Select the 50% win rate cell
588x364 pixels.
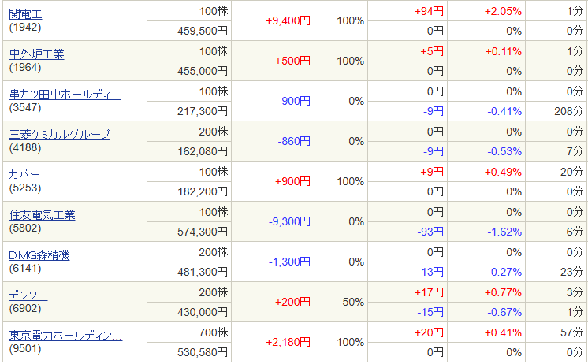[x=353, y=302]
